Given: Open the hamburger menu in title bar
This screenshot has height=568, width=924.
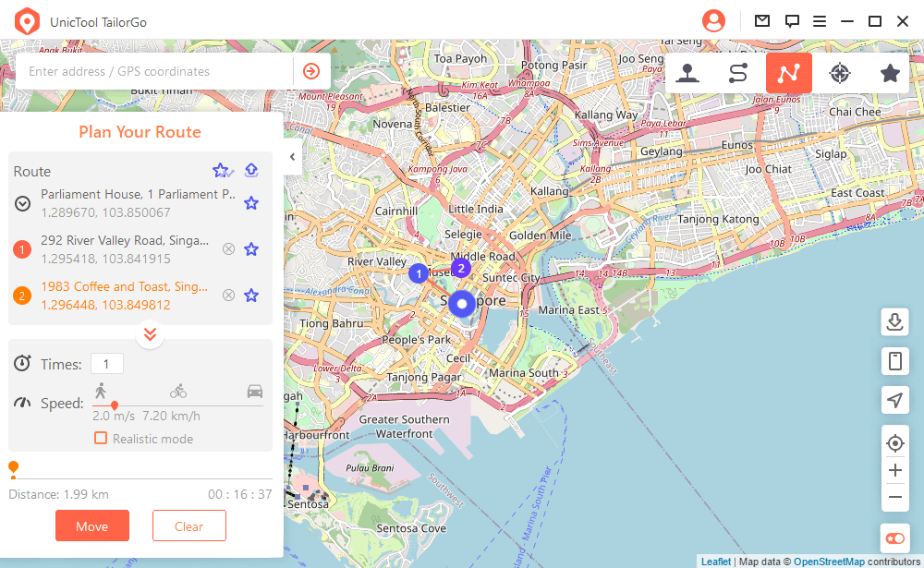Looking at the screenshot, I should point(820,21).
